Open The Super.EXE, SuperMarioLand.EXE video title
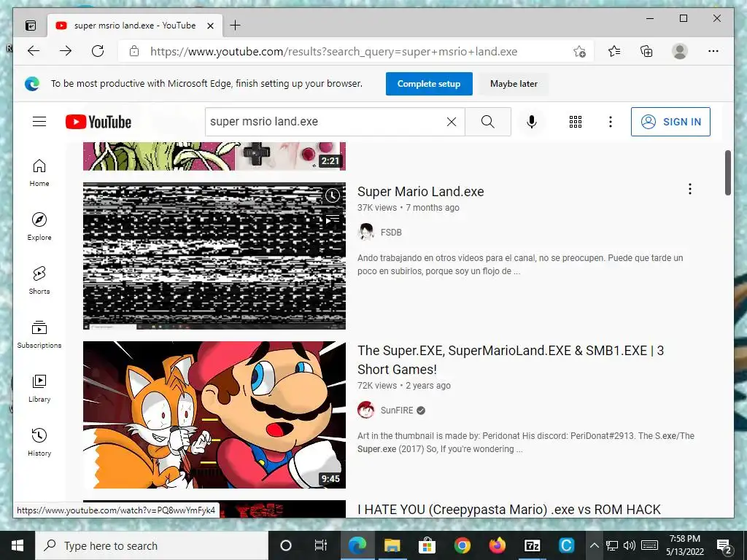747x560 pixels. pyautogui.click(x=511, y=360)
